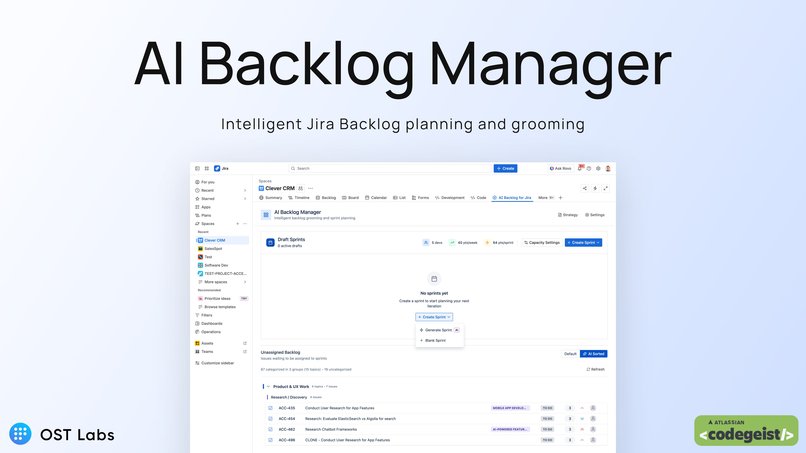The width and height of the screenshot is (806, 453).
Task: Click the plus icon next to Spaces
Action: click(237, 224)
